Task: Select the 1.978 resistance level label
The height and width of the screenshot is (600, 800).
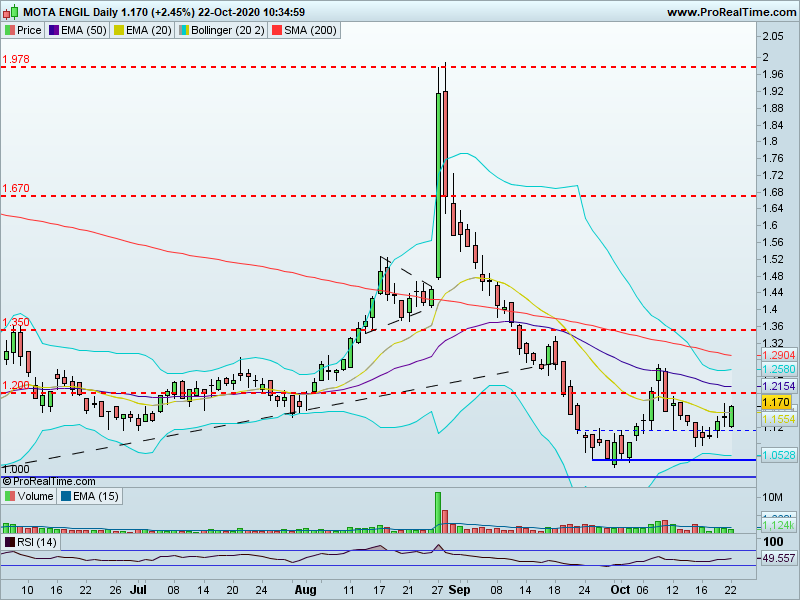Action: coord(16,59)
